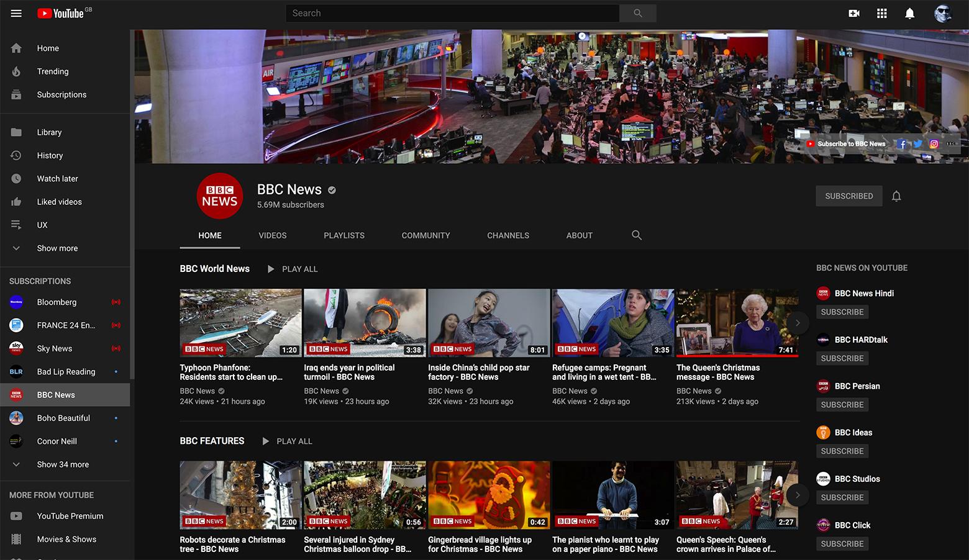969x560 pixels.
Task: Expand Show 34 more subscriptions
Action: coord(65,464)
